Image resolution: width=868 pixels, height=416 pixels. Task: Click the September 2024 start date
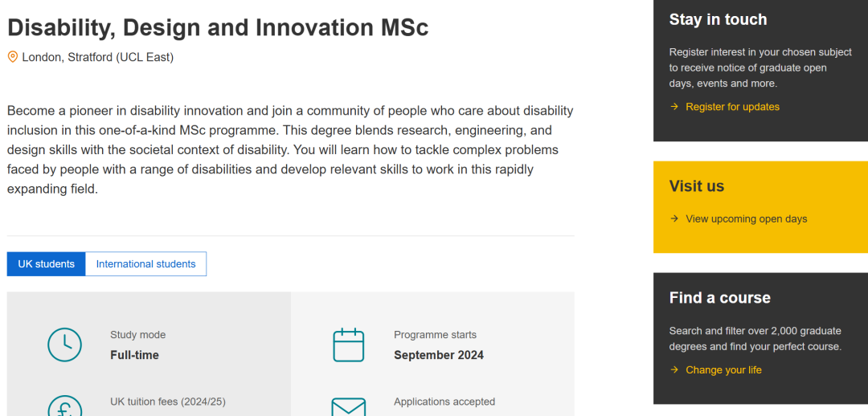(439, 355)
